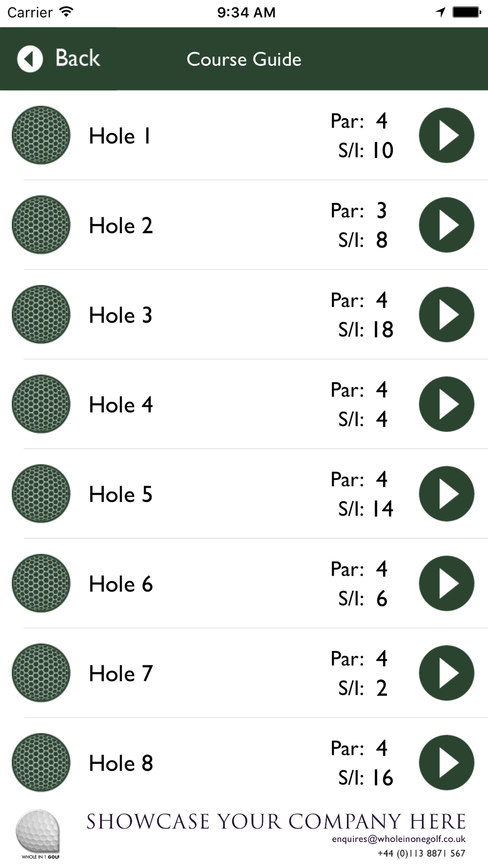Select the Hole 5 list entry text
This screenshot has width=488, height=868.
coord(121,495)
